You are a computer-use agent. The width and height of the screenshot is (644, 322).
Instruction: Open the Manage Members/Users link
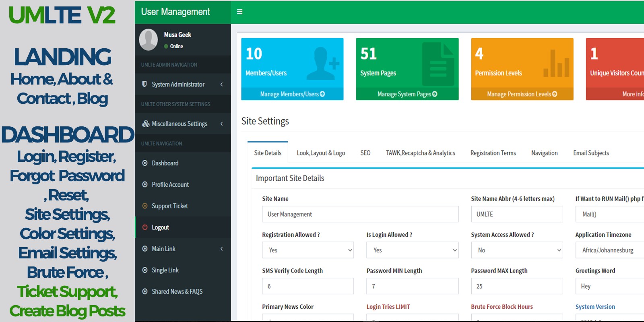coord(292,94)
